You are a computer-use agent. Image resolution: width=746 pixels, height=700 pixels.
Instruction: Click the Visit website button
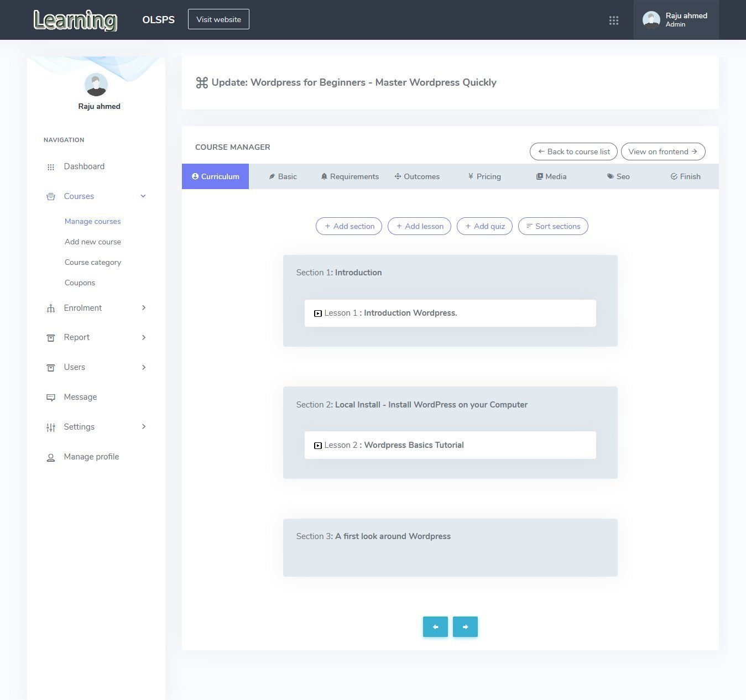point(218,19)
